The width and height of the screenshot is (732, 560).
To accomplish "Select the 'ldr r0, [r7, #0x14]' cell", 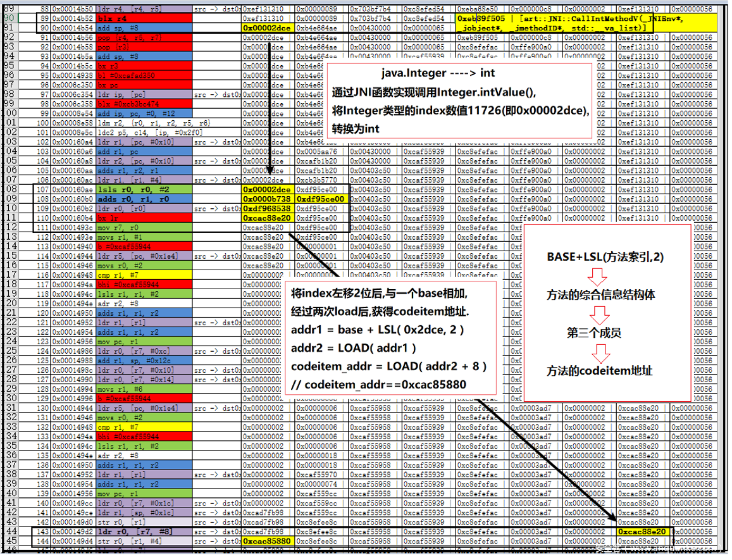I will pos(144,380).
